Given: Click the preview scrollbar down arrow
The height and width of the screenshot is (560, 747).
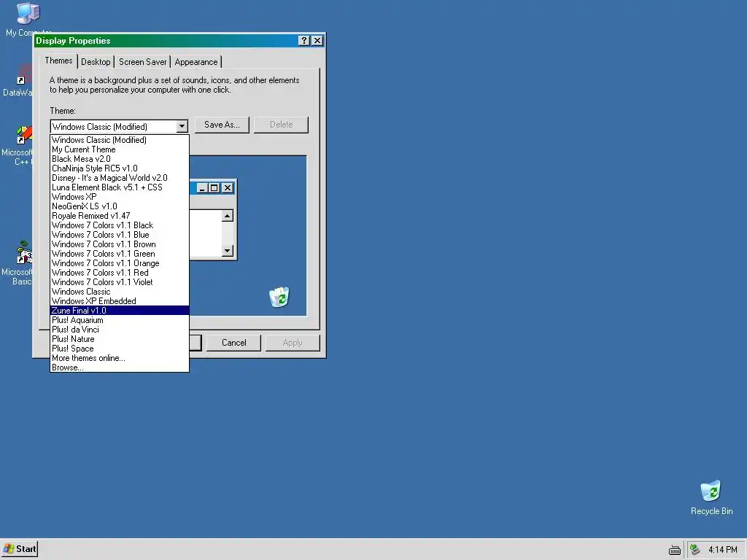Looking at the screenshot, I should (228, 251).
